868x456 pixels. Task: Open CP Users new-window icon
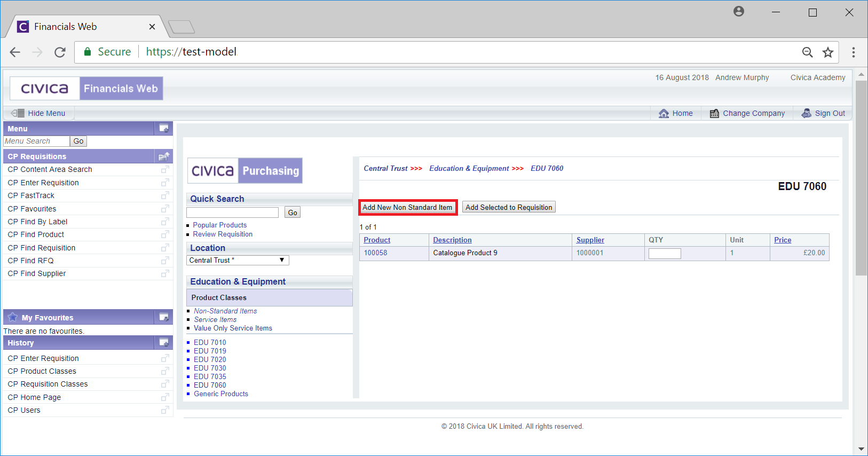(x=165, y=410)
